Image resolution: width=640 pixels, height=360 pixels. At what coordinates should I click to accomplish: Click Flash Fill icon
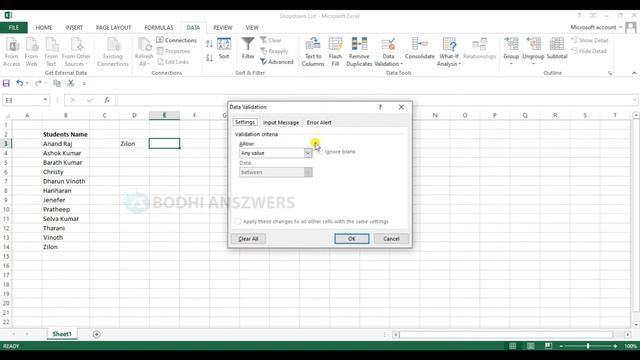pos(335,52)
